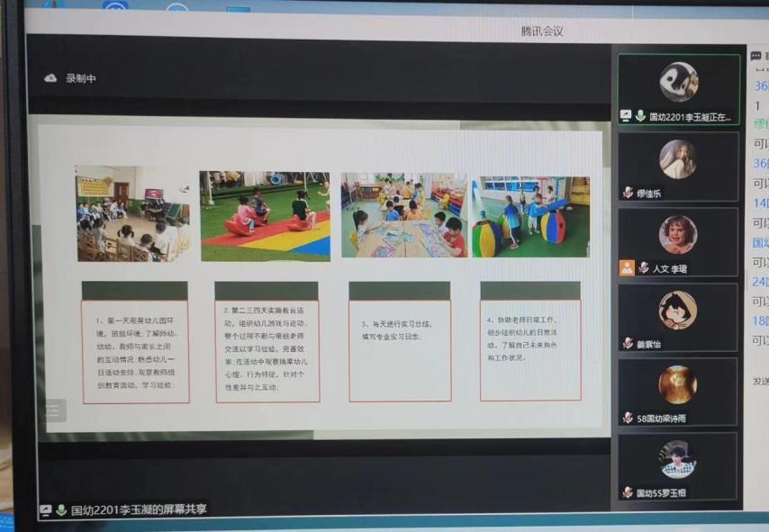Click the slide menu icon at lower left

coord(53,410)
